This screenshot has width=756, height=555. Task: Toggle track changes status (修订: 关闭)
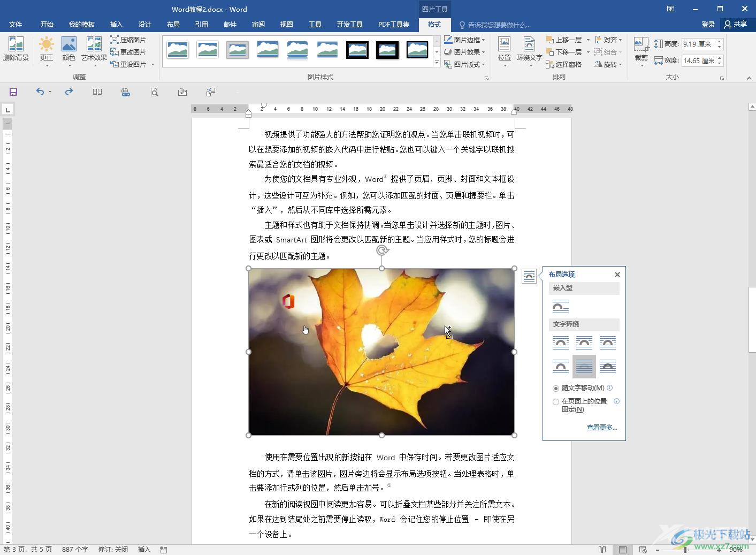point(113,550)
